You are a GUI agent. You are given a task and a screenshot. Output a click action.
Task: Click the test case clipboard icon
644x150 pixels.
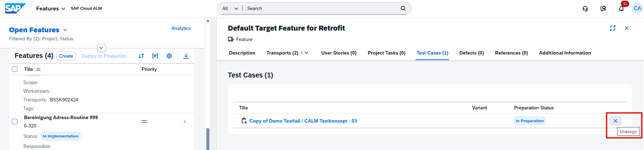tap(244, 121)
